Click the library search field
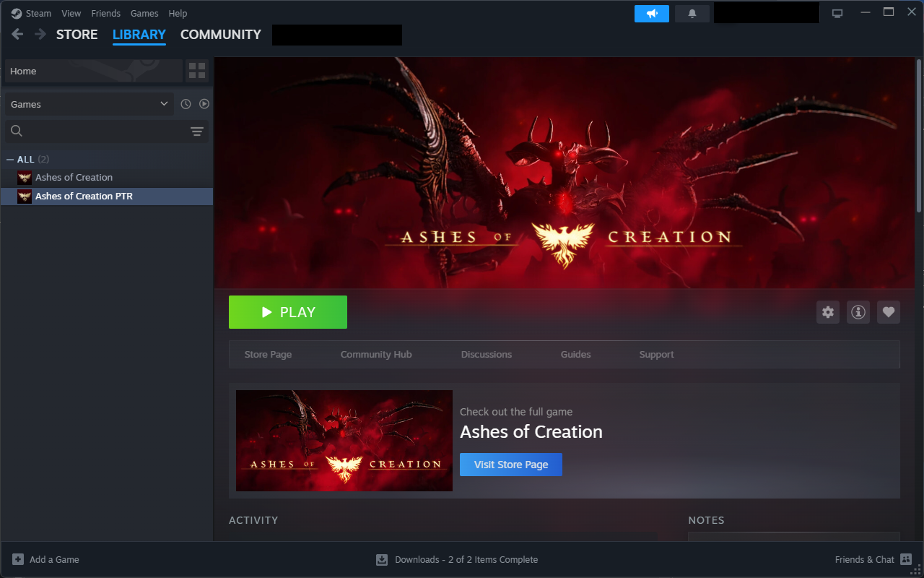Screen dimensions: 924x578 point(107,131)
